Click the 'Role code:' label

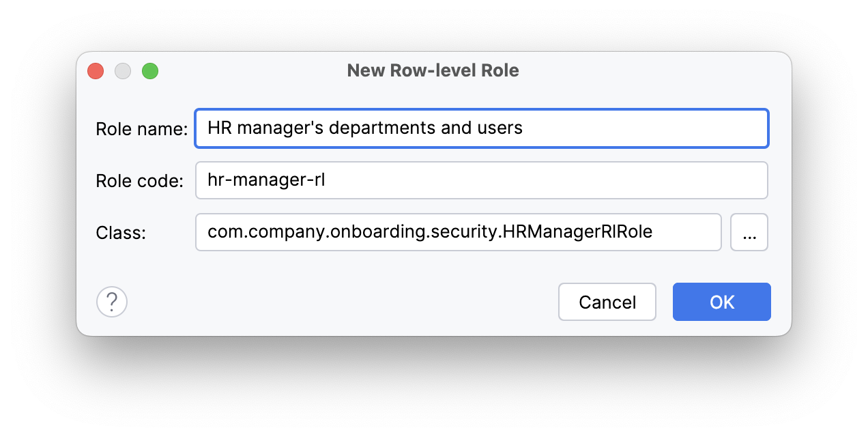(139, 180)
